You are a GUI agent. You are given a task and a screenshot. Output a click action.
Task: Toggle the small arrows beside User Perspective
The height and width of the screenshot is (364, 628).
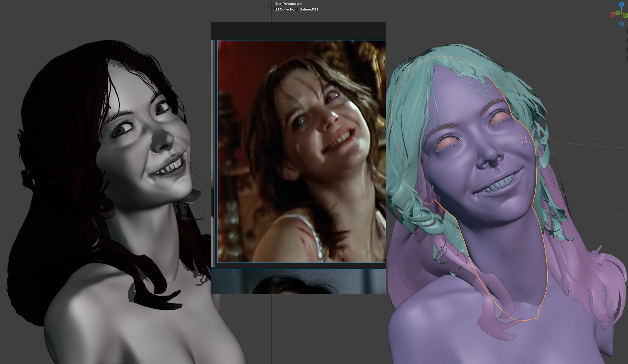(x=271, y=5)
